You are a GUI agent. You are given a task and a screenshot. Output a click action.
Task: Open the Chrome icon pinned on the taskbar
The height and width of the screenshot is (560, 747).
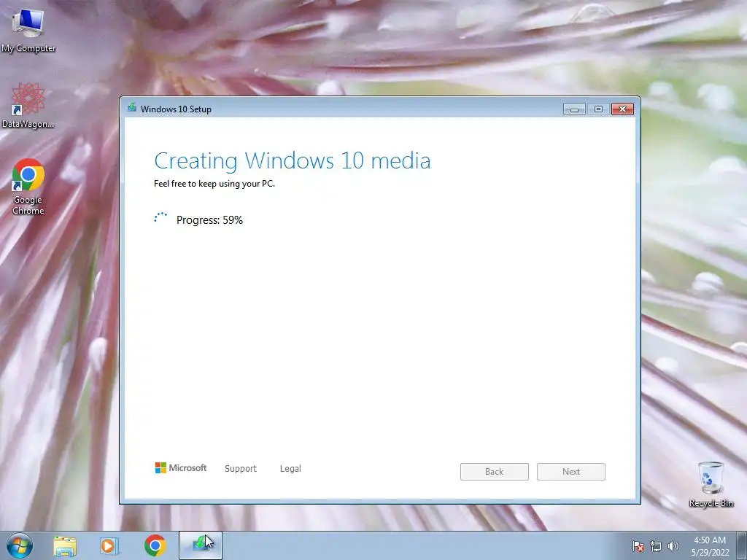[155, 545]
